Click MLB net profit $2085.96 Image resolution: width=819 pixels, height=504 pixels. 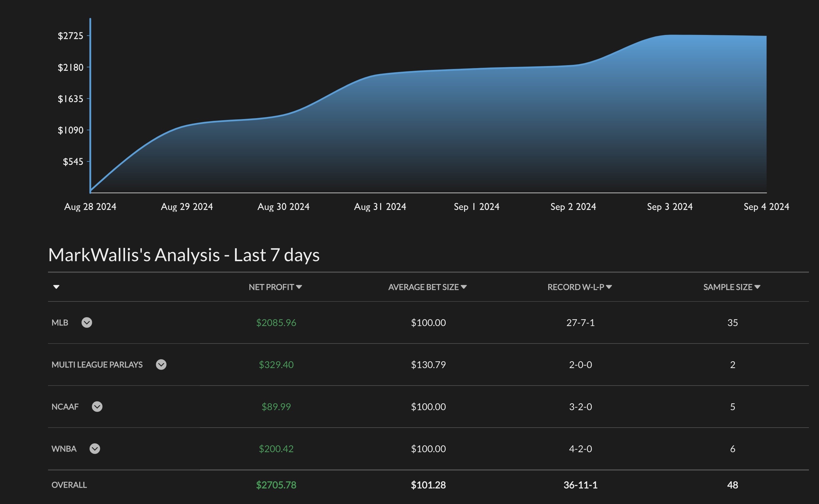276,322
